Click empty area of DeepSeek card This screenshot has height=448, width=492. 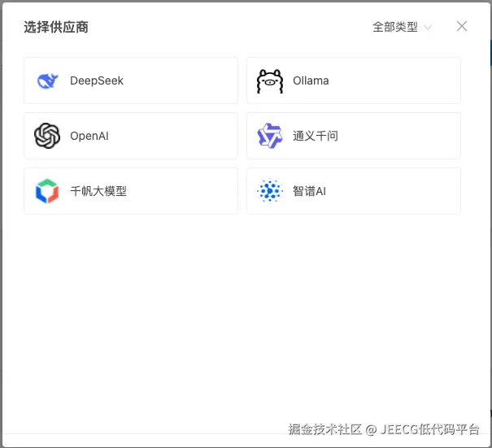[181, 80]
